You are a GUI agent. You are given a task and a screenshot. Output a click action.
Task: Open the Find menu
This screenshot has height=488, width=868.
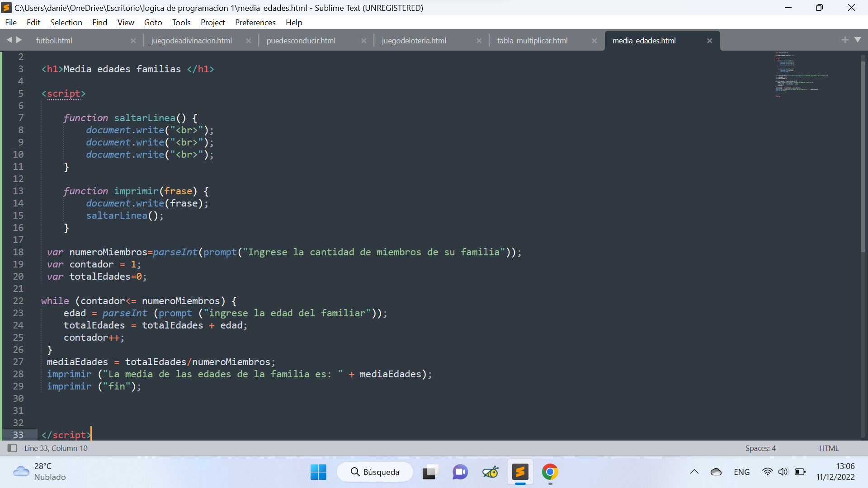(99, 23)
